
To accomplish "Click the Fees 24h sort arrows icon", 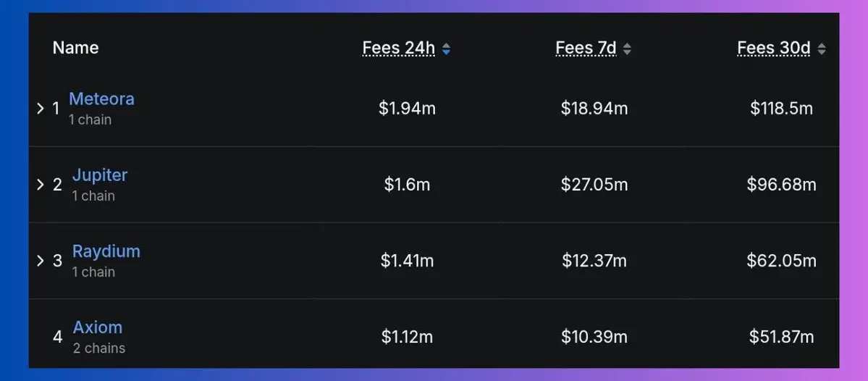I will coord(446,49).
